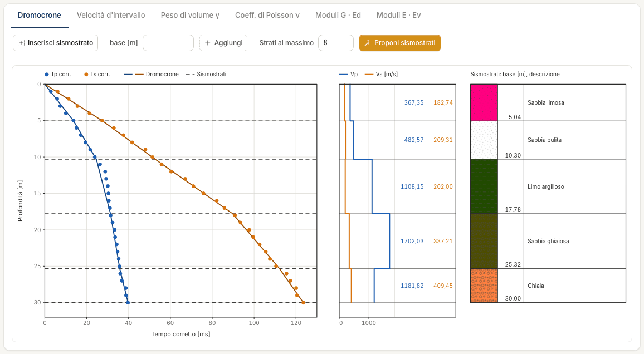The image size is (644, 354).
Task: Click the plus icon in Inserisci sismostrato
Action: point(21,43)
